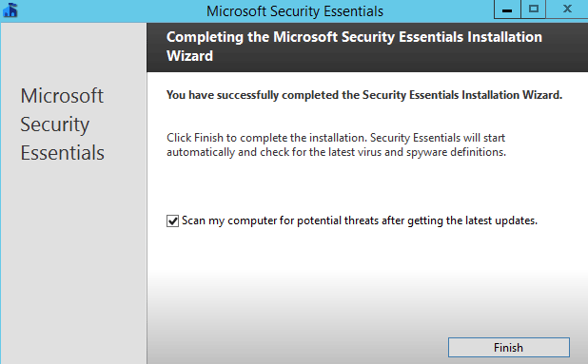Uncheck the scan my computer checkbox
The width and height of the screenshot is (588, 364).
(172, 220)
